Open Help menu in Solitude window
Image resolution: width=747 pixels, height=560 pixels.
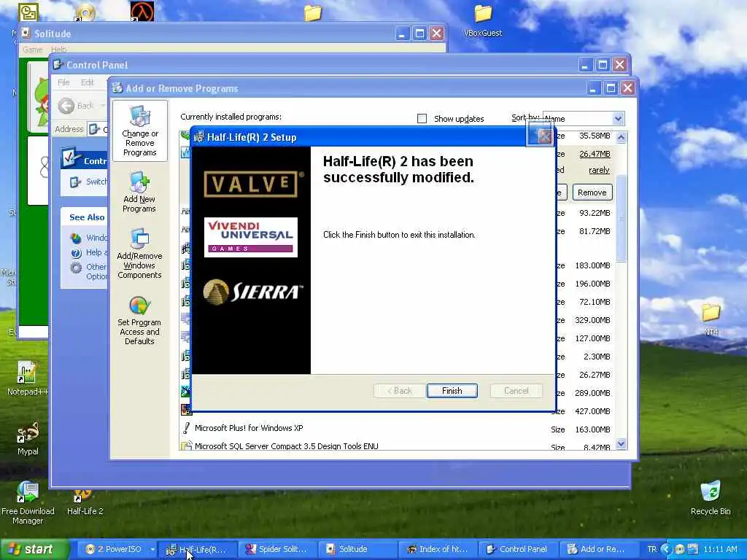(58, 50)
